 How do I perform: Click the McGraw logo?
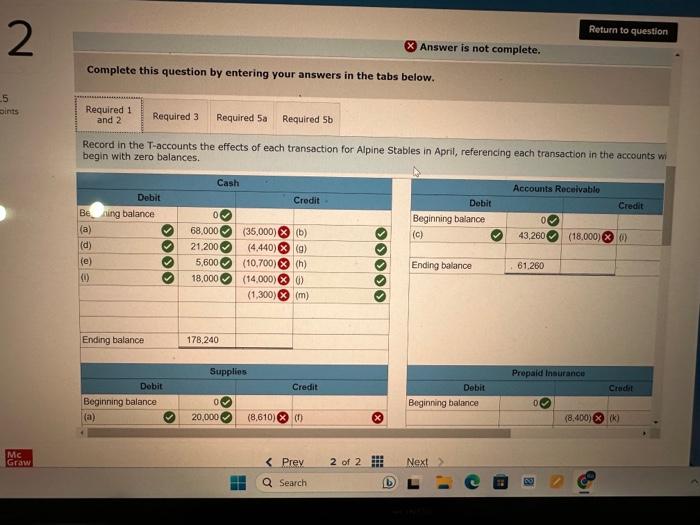point(19,458)
